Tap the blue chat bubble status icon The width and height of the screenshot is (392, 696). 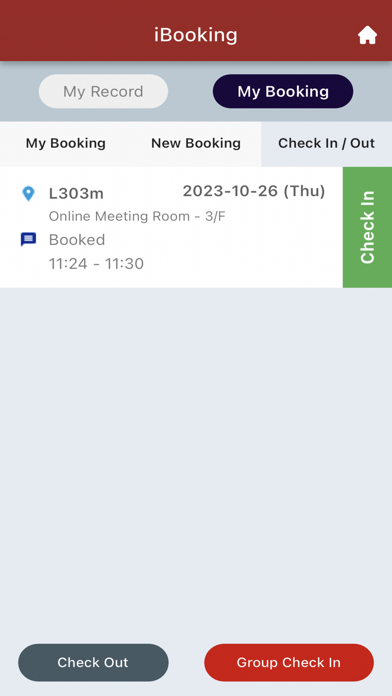point(28,239)
